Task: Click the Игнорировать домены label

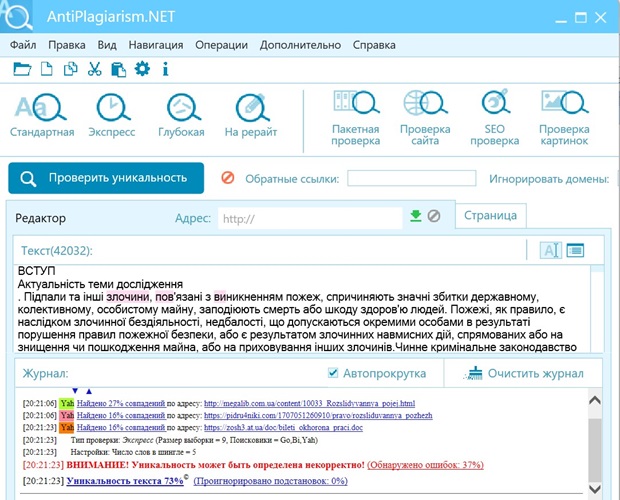Action: point(549,179)
